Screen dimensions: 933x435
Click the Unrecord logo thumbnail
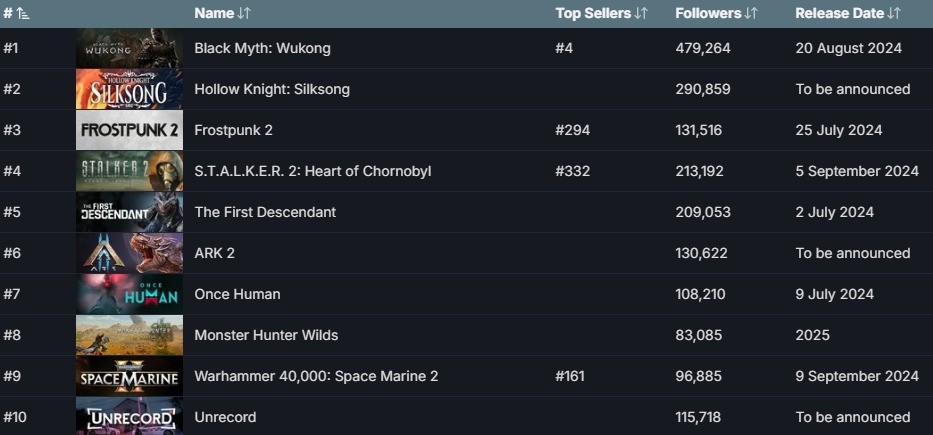coord(129,416)
